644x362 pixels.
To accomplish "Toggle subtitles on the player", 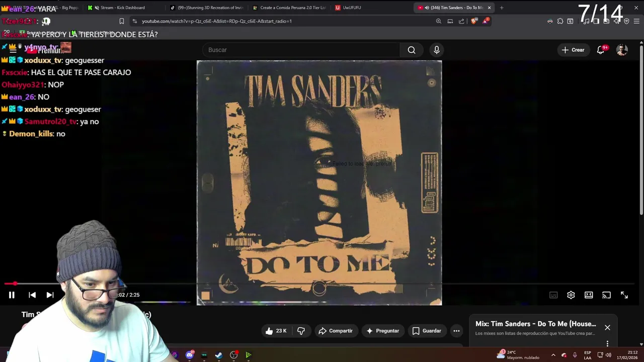I will point(553,295).
